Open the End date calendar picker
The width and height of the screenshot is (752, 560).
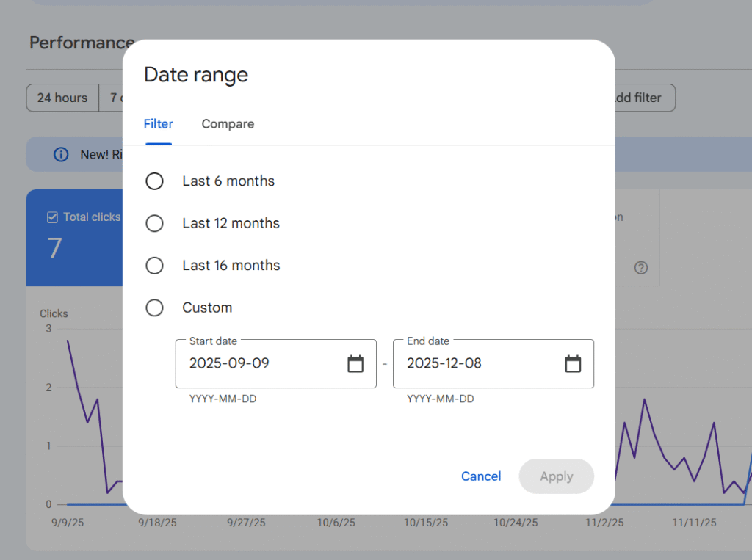pyautogui.click(x=573, y=363)
